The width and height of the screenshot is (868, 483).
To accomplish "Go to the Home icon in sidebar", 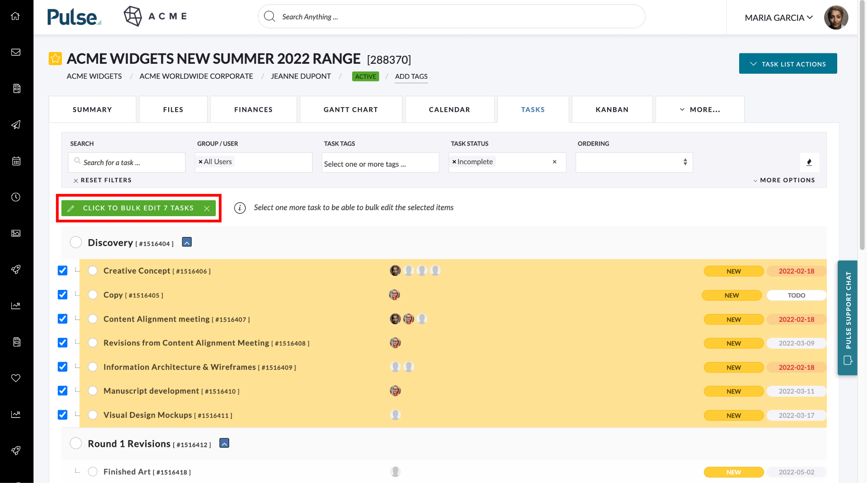I will (16, 16).
